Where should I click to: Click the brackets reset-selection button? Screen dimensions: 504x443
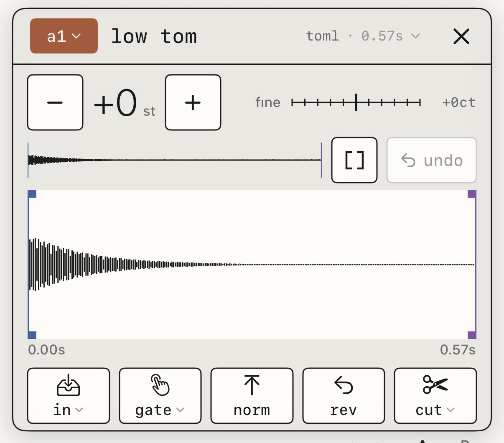[354, 160]
